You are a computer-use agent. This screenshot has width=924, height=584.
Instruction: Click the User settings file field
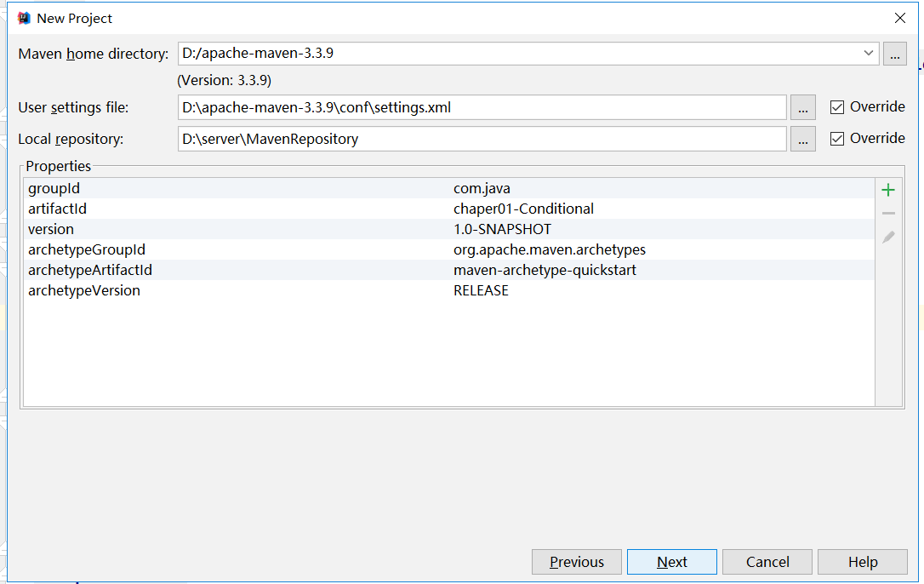click(482, 107)
